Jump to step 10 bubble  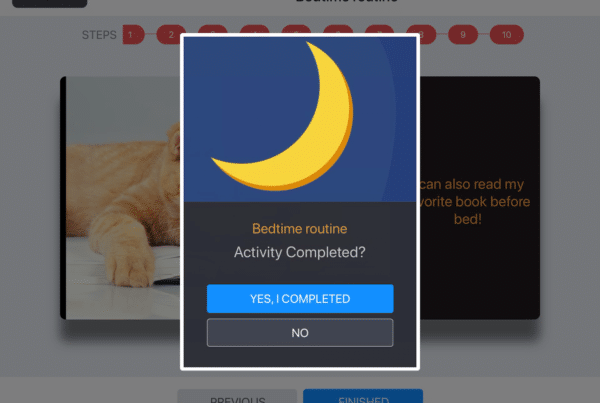[507, 34]
